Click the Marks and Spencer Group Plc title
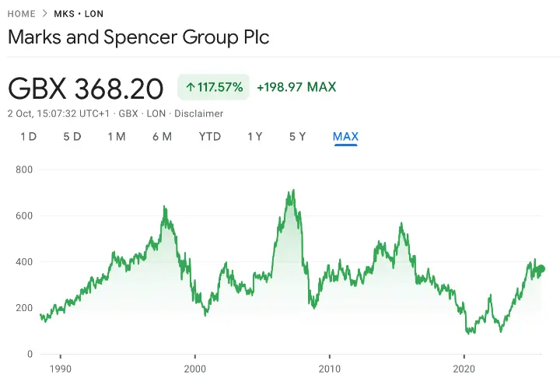The image size is (560, 392). point(139,37)
